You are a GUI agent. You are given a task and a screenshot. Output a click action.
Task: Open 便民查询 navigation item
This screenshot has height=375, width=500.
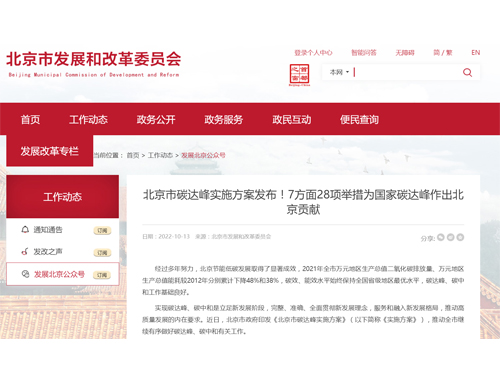359,119
